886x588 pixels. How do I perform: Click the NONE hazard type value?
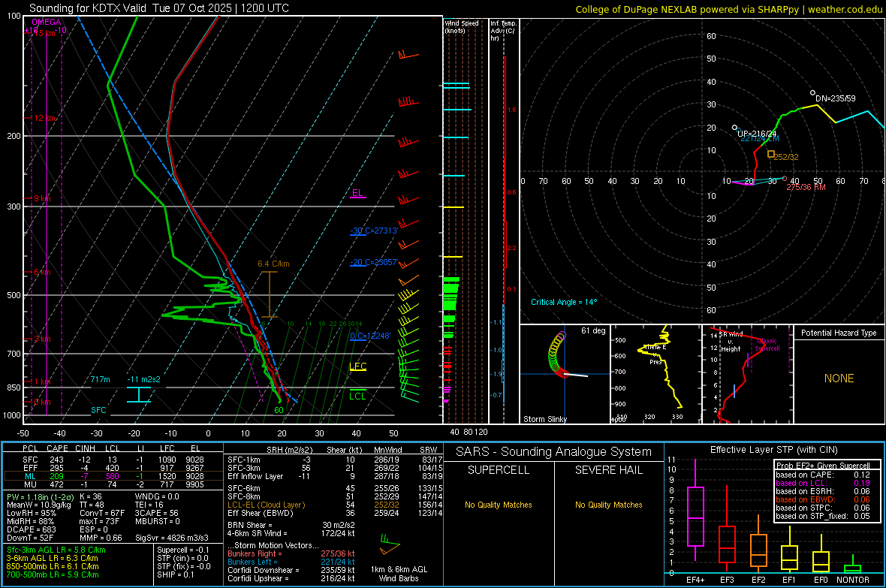839,378
